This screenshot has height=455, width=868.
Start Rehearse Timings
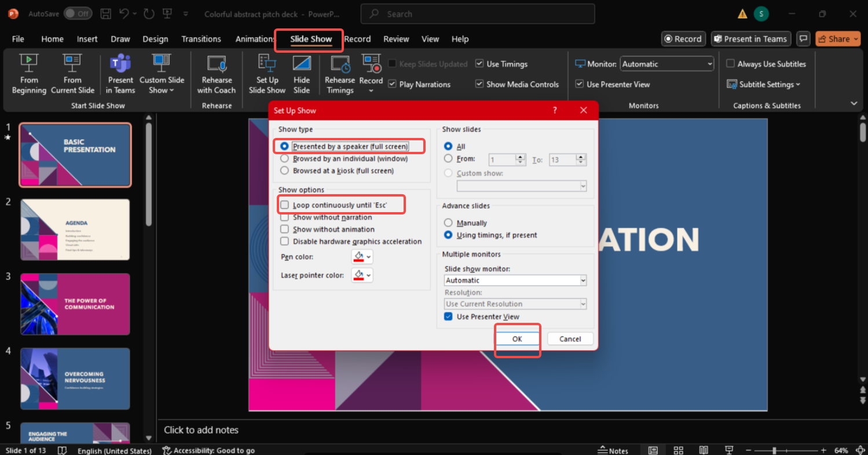click(340, 74)
